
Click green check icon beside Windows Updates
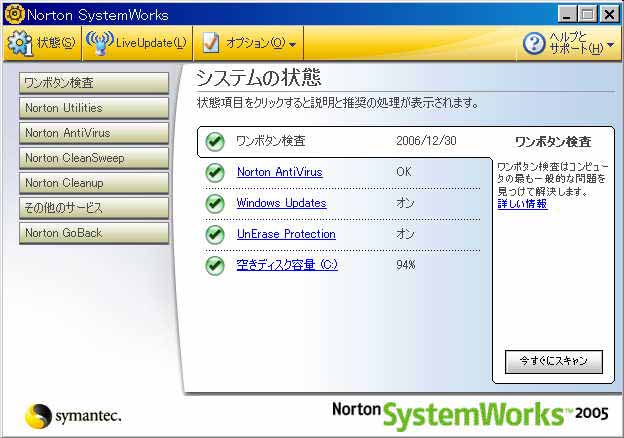pos(215,203)
